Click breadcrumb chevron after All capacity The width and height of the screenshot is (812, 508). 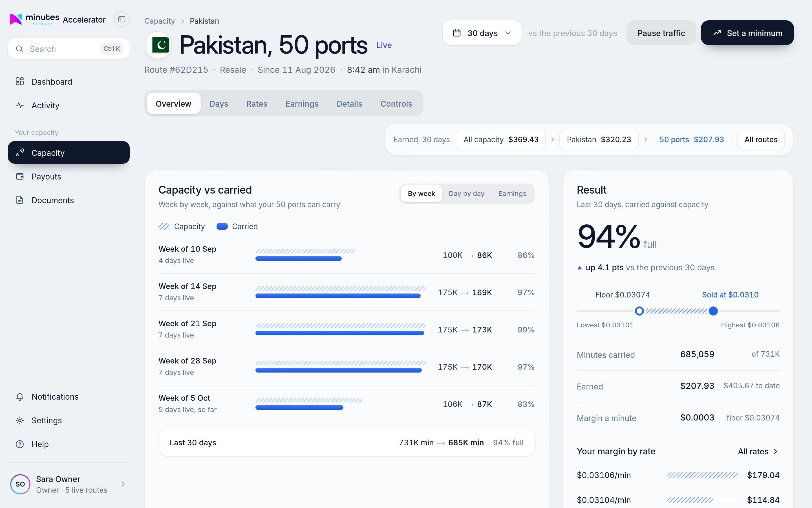(x=553, y=139)
